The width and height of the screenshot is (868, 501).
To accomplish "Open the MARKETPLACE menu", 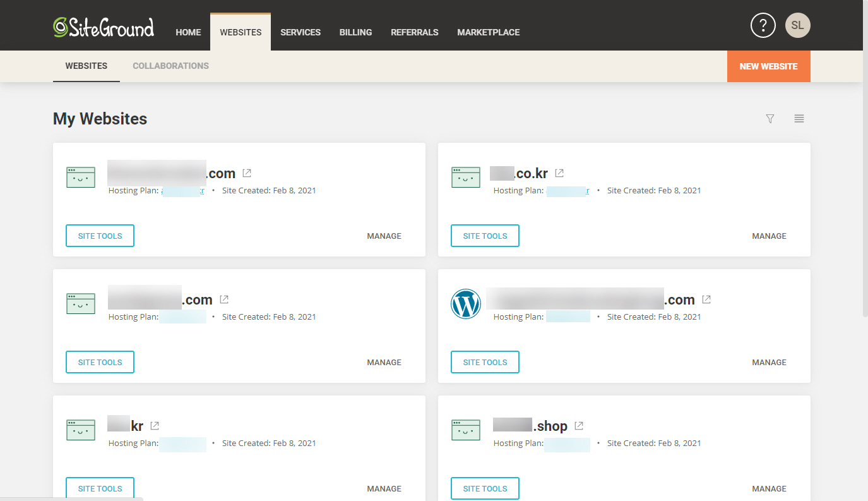I will [489, 32].
